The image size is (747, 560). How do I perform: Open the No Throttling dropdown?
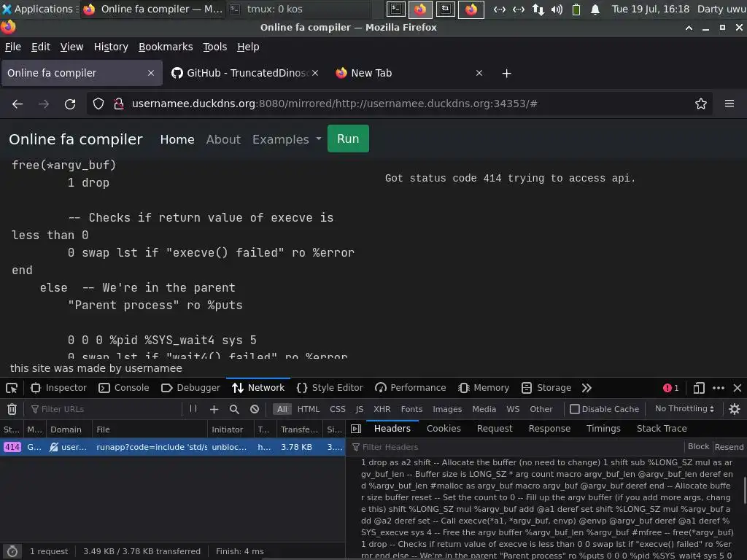684,408
